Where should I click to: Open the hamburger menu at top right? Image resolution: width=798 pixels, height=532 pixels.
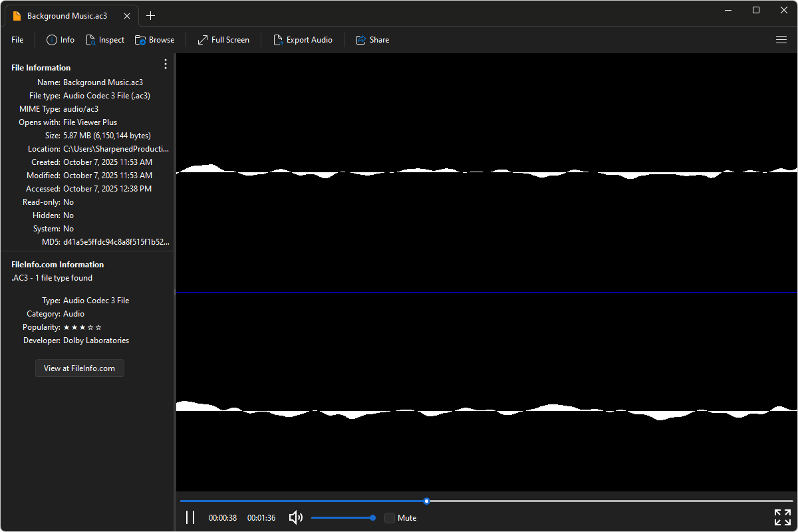click(x=781, y=40)
